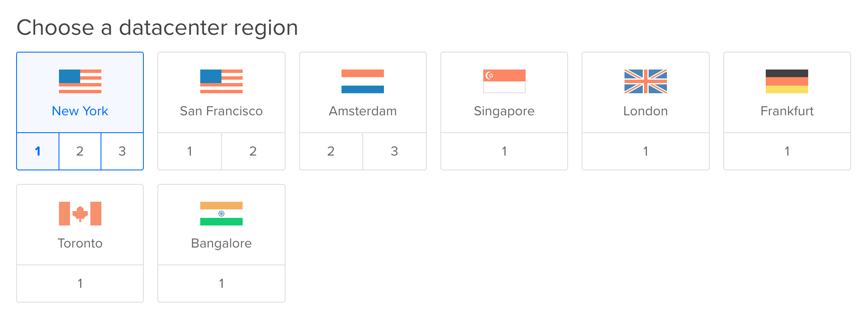Choose San Francisco datacenter 1
This screenshot has width=868, height=334.
coord(190,151)
